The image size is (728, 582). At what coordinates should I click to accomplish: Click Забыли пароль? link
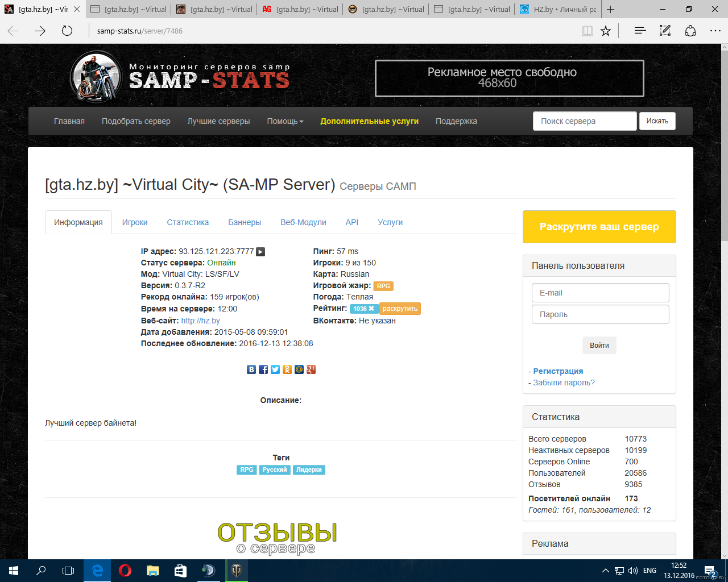point(564,383)
